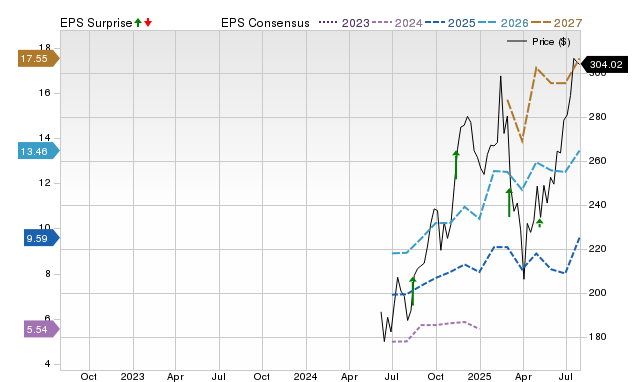Click the 8 EPS axis label
This screenshot has width=640, height=382.
tap(48, 274)
